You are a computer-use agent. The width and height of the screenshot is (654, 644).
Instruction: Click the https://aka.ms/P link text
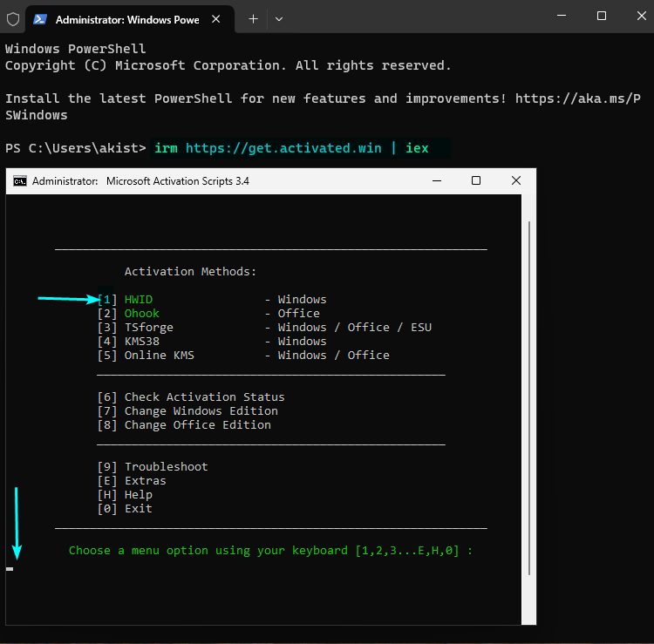tap(577, 98)
